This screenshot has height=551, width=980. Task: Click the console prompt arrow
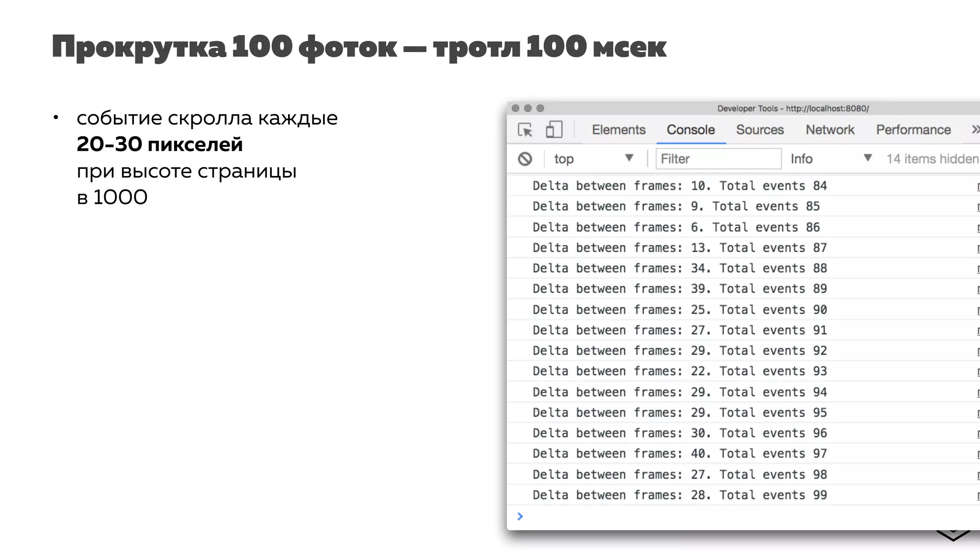pos(520,517)
